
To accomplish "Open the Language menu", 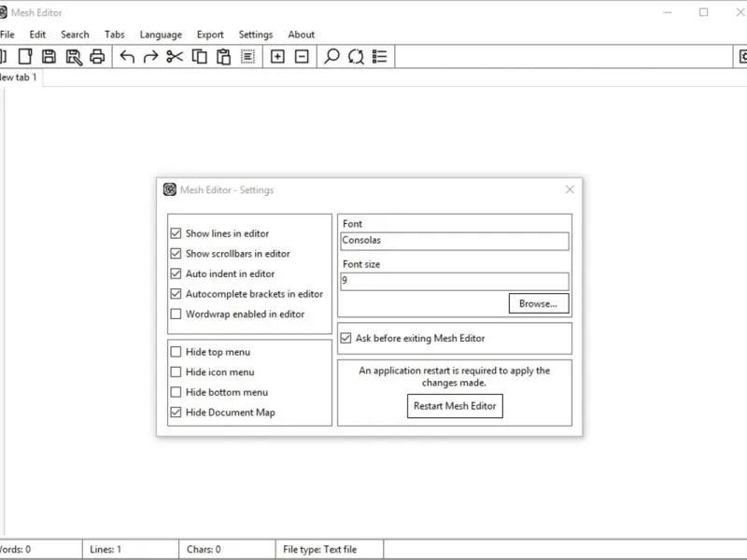I will pos(161,35).
